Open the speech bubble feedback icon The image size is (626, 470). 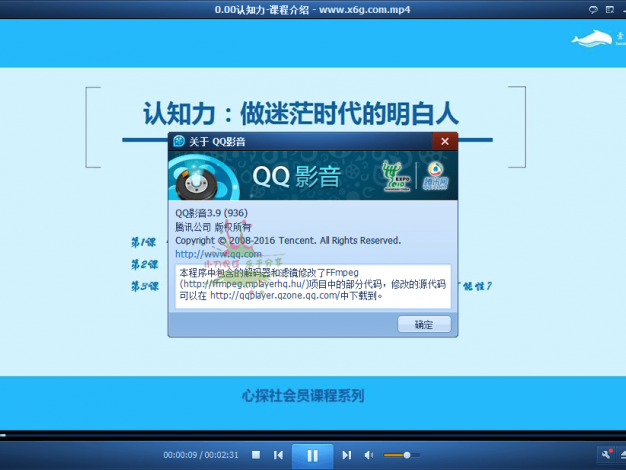593,10
